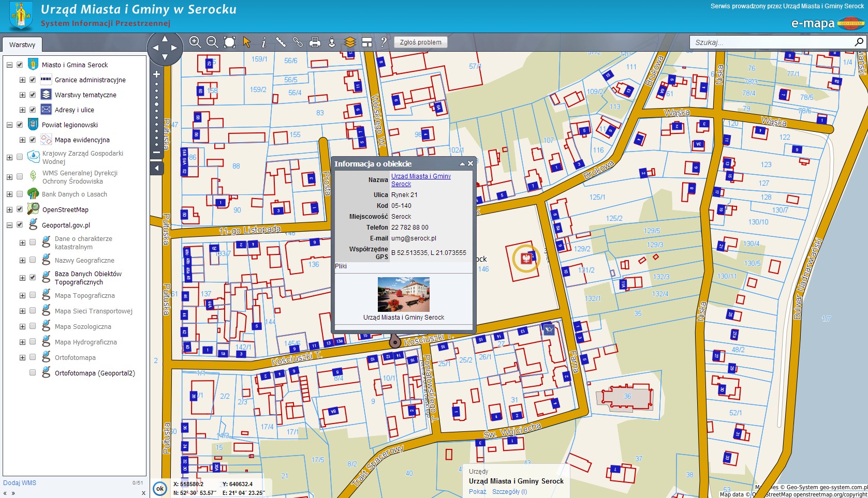Click the chain link share tool
Viewport: 868px width, 498px height.
click(x=298, y=42)
